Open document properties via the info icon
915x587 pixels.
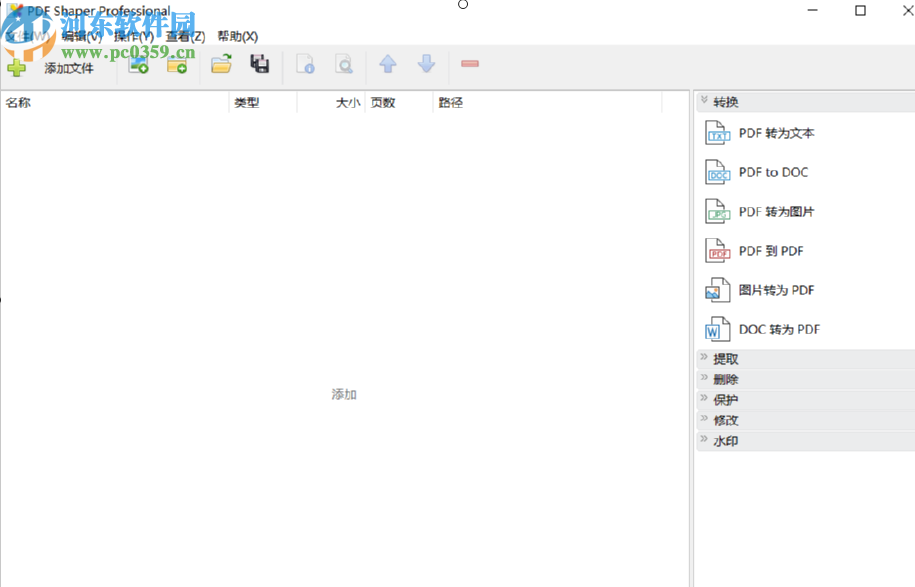pyautogui.click(x=306, y=64)
